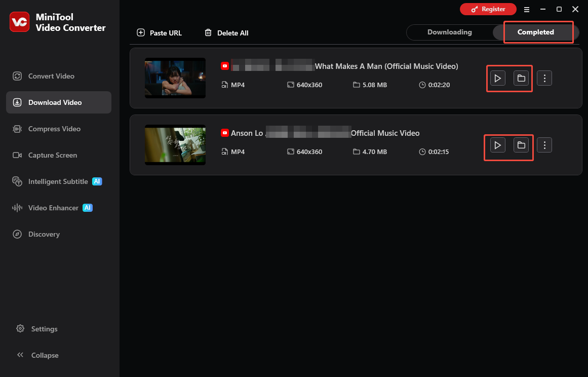The image size is (588, 377).
Task: Click the Settings gear icon
Action: (x=20, y=329)
